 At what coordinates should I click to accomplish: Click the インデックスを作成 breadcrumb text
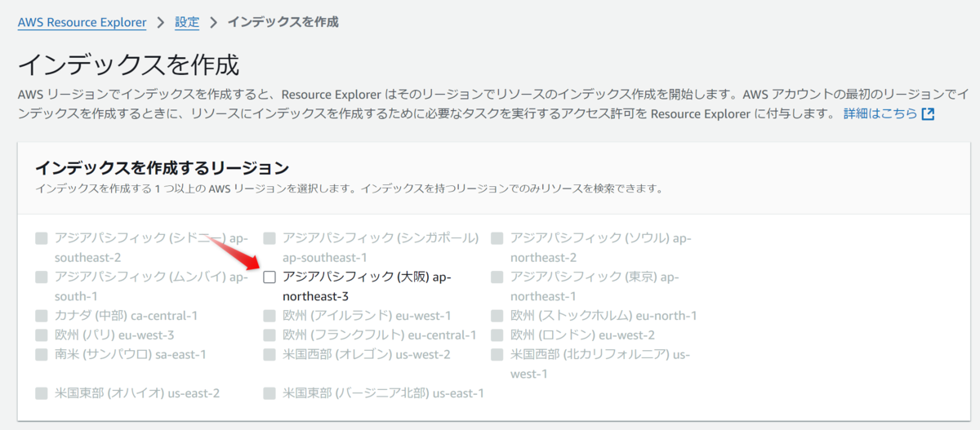click(283, 22)
